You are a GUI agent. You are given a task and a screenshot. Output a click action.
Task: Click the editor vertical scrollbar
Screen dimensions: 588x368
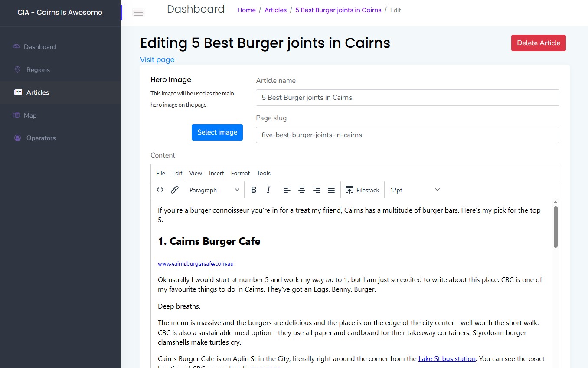(555, 227)
